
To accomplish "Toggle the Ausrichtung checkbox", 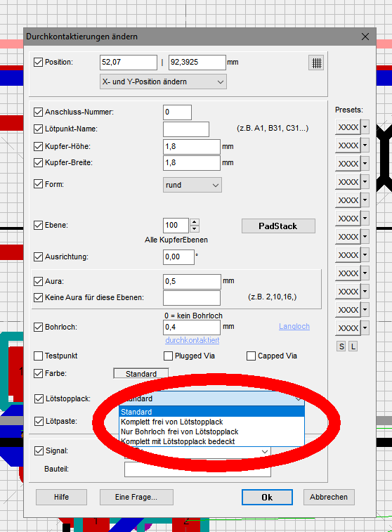I will (x=39, y=257).
